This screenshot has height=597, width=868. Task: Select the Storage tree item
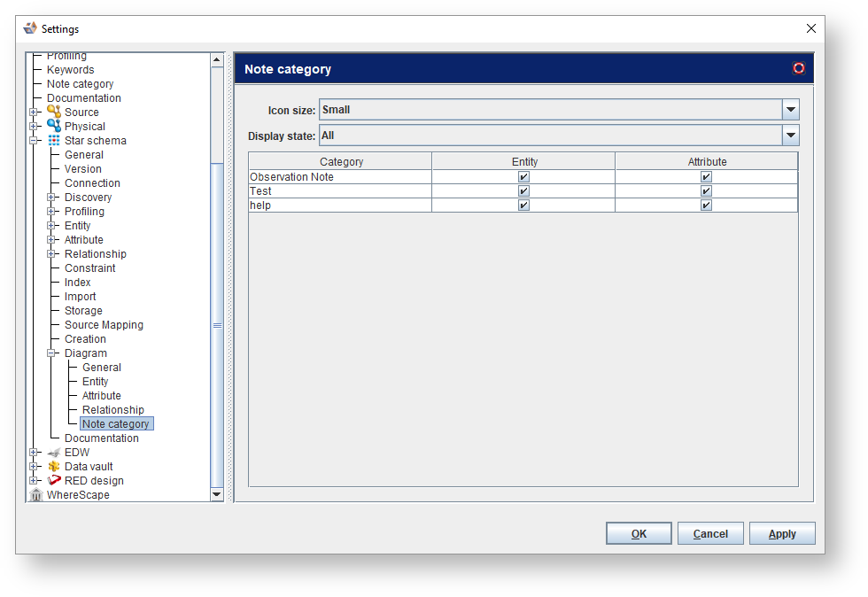(x=83, y=311)
